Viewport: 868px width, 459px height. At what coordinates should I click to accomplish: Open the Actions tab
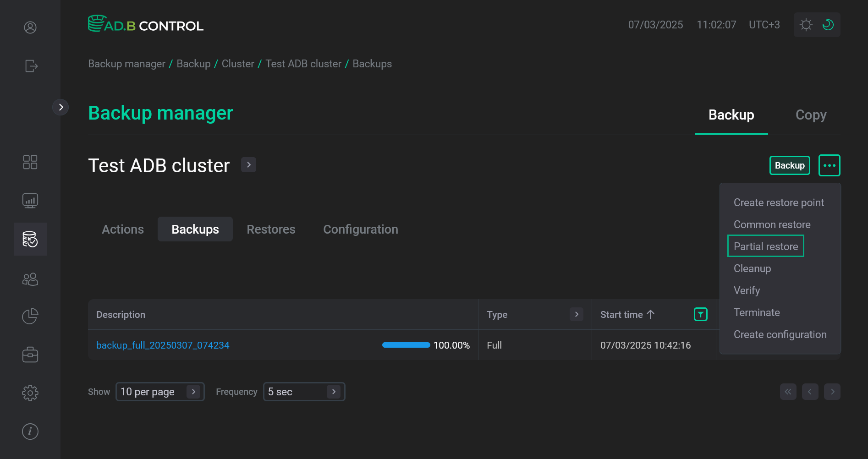click(x=123, y=229)
